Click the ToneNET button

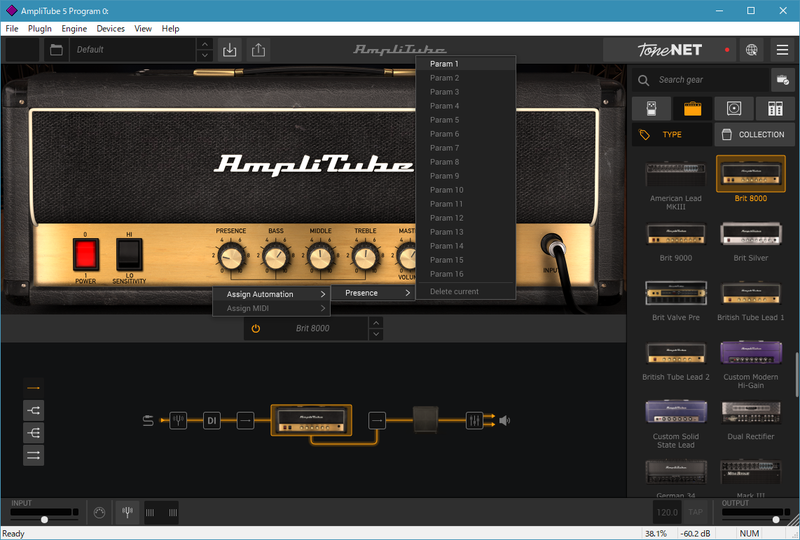(669, 49)
